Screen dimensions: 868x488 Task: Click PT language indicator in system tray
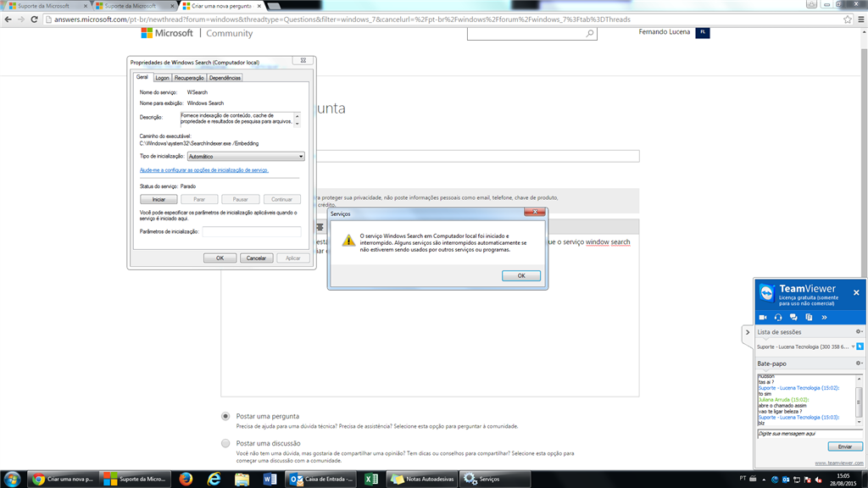click(x=743, y=478)
